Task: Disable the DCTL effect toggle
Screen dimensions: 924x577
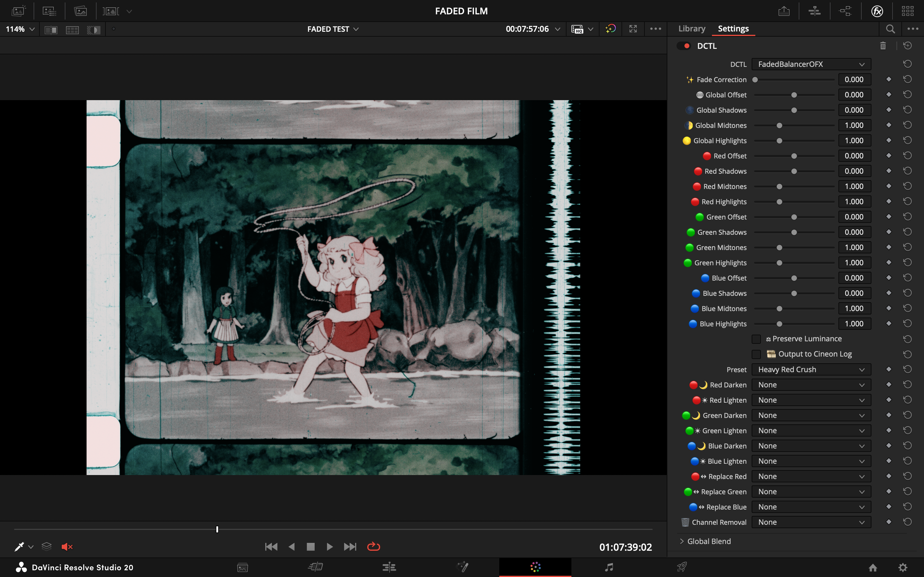Action: pyautogui.click(x=684, y=46)
